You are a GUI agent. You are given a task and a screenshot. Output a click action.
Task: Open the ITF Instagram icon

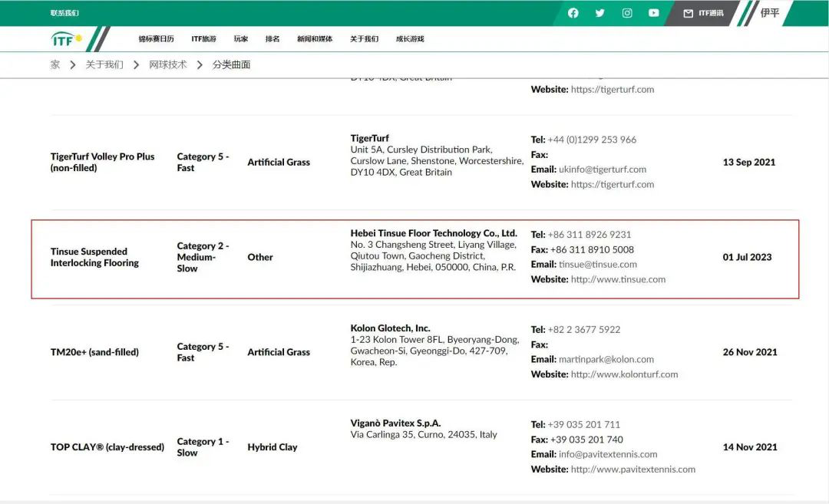click(627, 13)
